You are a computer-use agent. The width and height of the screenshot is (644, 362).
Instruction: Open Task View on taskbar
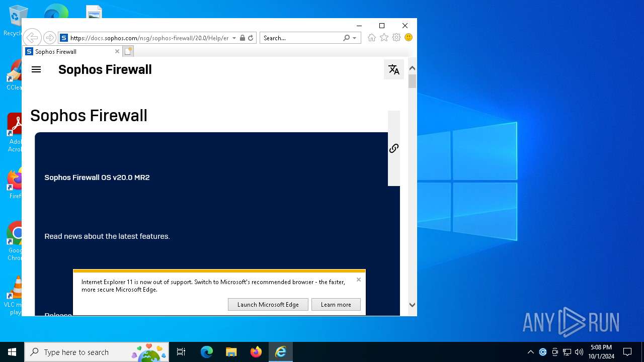(x=181, y=352)
